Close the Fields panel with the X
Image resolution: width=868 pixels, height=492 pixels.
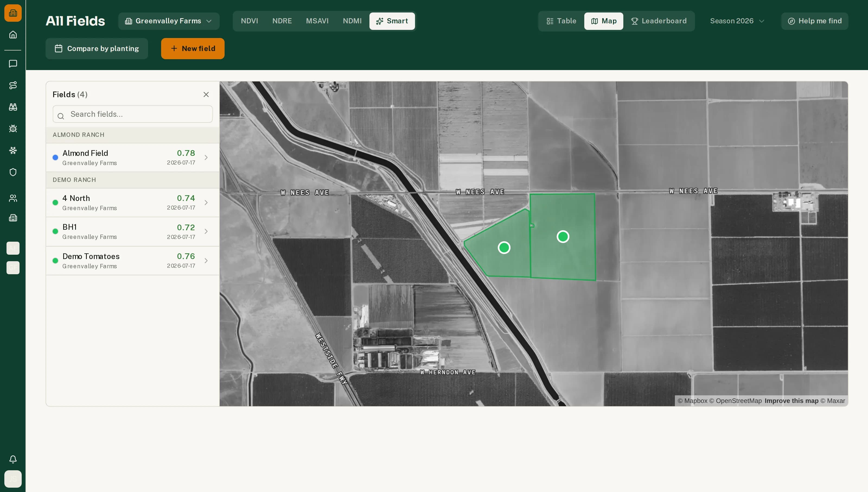point(206,94)
